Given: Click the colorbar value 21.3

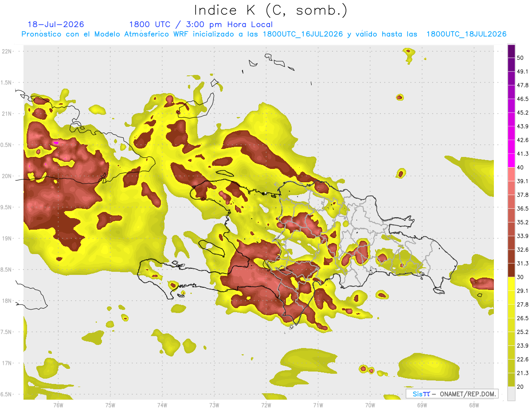Looking at the screenshot, I should click(523, 373).
